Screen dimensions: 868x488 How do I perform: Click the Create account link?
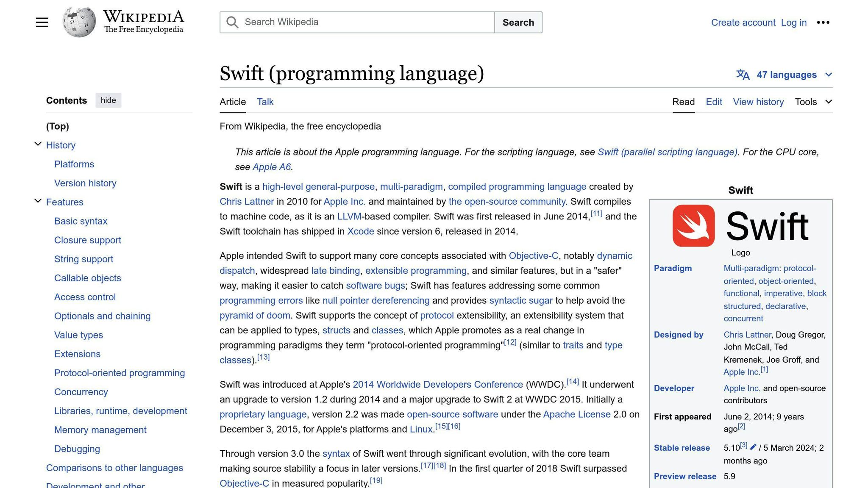pos(743,22)
